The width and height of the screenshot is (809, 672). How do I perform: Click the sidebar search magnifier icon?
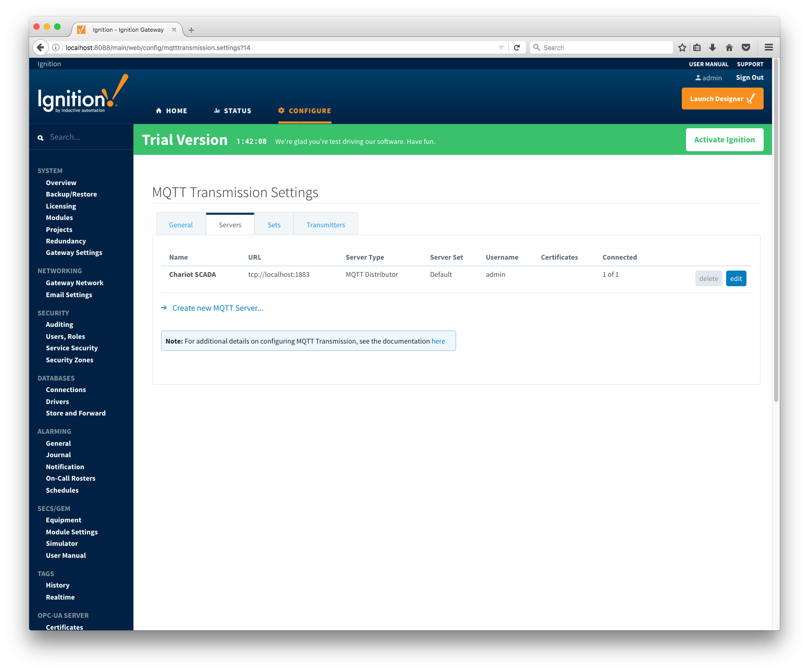[x=41, y=138]
